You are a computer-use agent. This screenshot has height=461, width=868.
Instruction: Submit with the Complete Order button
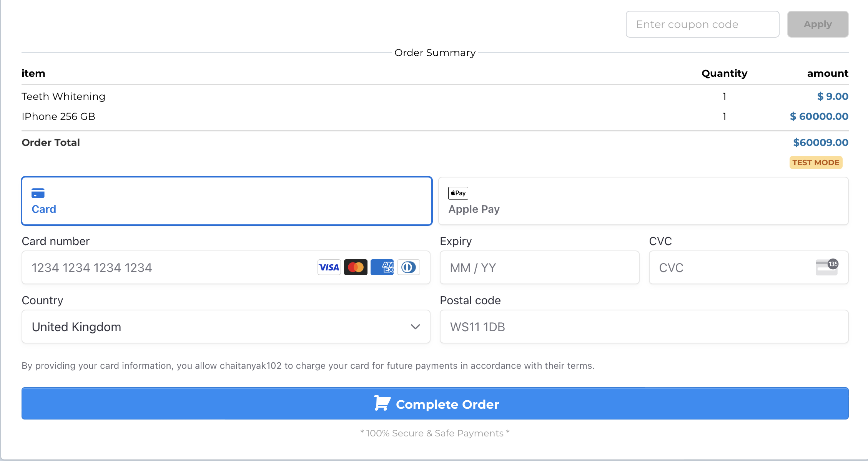tap(435, 403)
